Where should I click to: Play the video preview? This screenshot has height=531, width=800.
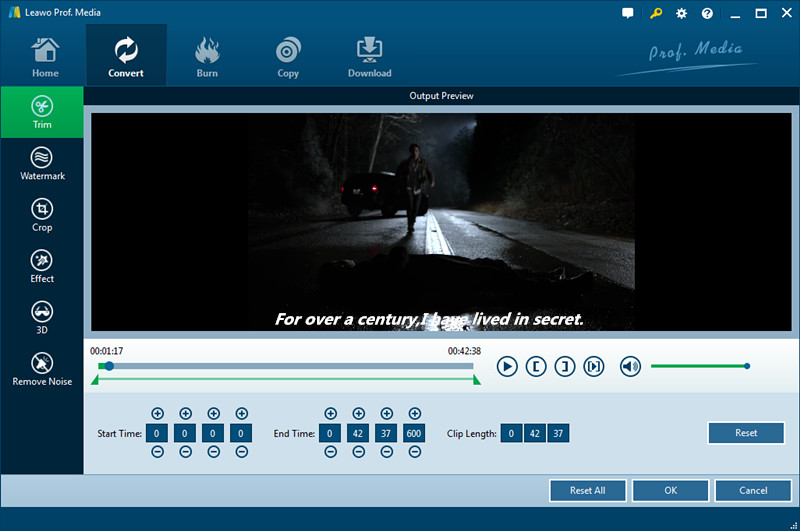[x=507, y=366]
